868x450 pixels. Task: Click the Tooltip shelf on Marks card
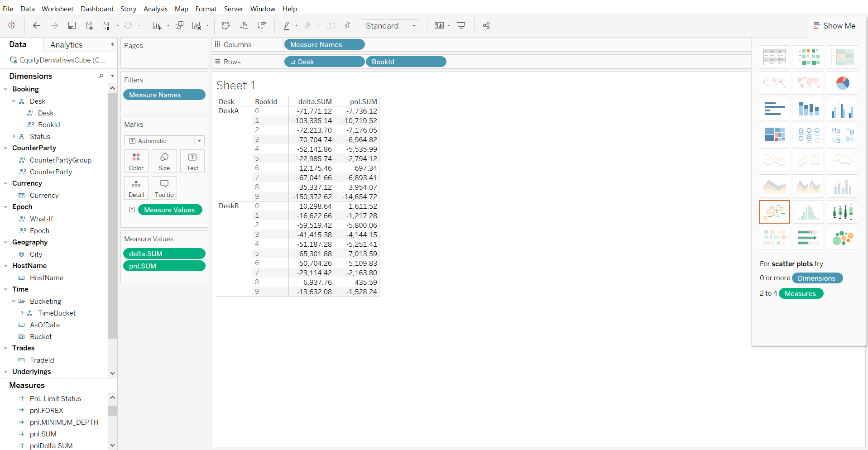164,187
